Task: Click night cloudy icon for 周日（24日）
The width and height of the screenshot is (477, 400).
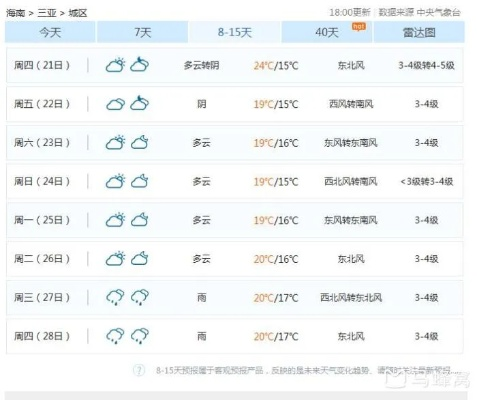Action: (140, 181)
